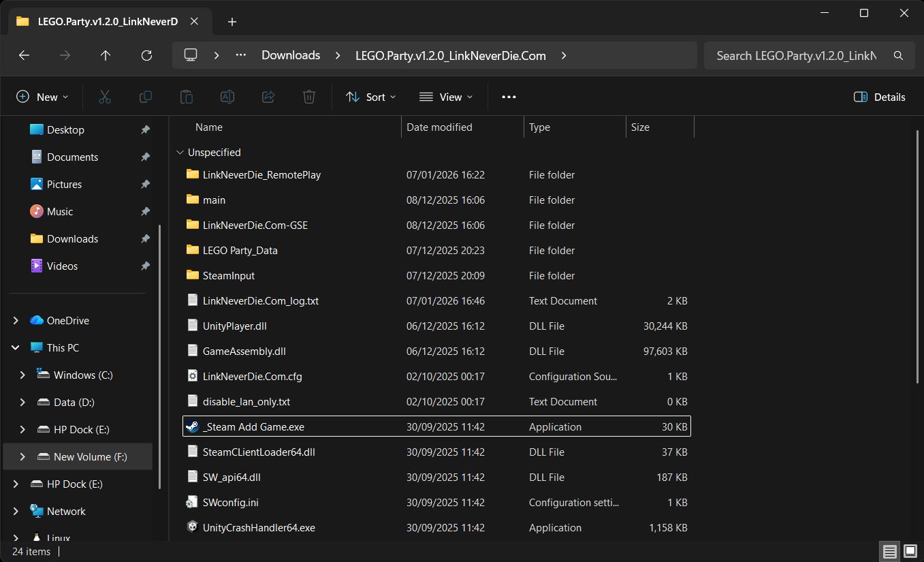Click the Cut scissors icon

104,97
